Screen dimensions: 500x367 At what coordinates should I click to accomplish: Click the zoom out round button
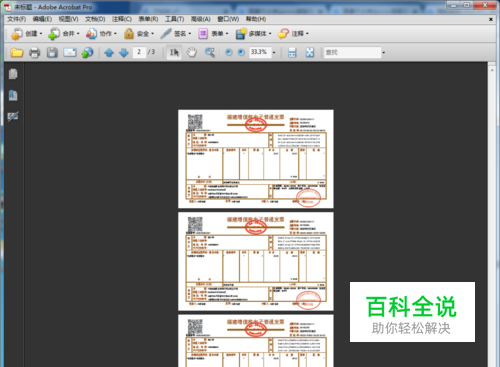pos(229,52)
